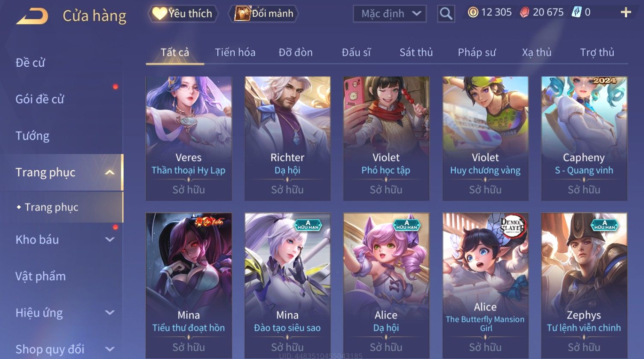Click the blue voucher currency icon
This screenshot has height=359, width=644.
tap(576, 12)
